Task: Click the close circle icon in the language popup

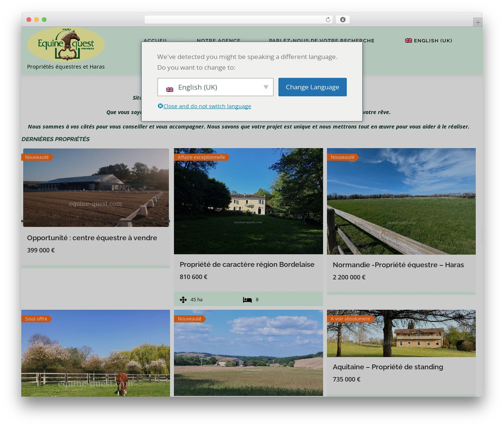Action: 160,106
